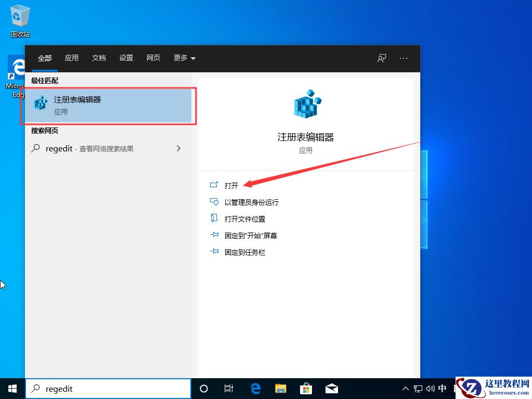
Task: Click 以管理员身份运行 to run as administrator
Action: coord(252,202)
